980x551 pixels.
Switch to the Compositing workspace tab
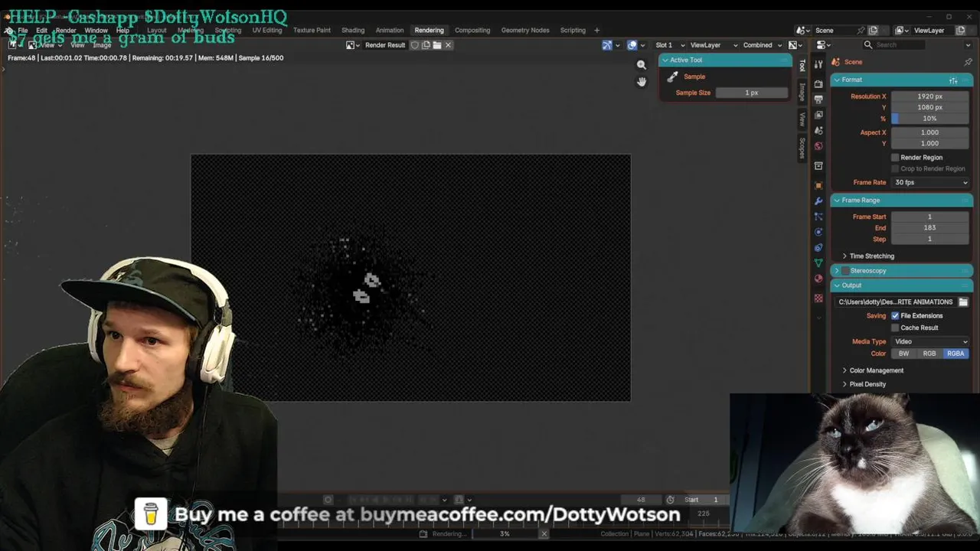pos(472,31)
